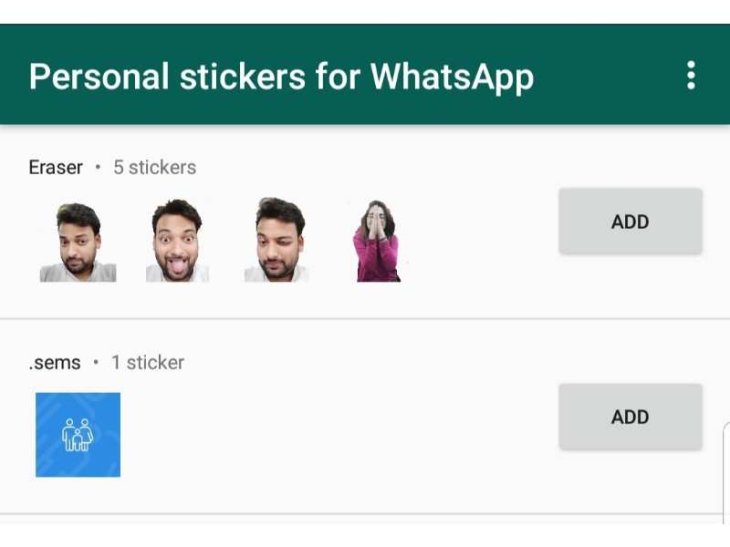730x547 pixels.
Task: Tap the dot separator after the Eraser name
Action: point(98,167)
